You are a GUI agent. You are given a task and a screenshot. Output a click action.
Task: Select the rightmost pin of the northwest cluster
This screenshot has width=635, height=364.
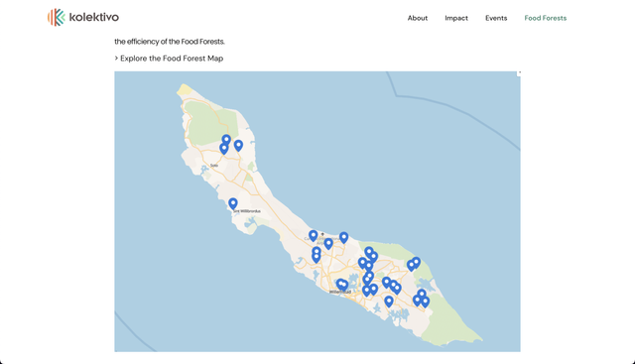(x=238, y=146)
